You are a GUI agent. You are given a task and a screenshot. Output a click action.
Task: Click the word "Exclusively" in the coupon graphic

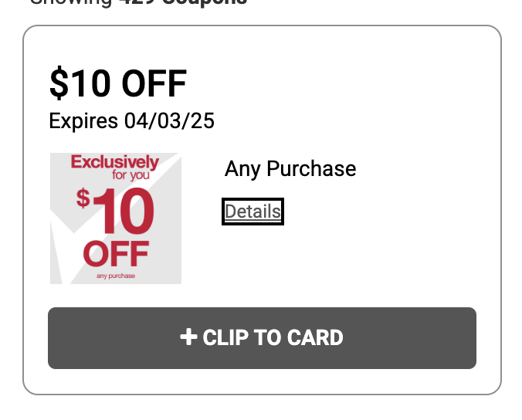(114, 163)
